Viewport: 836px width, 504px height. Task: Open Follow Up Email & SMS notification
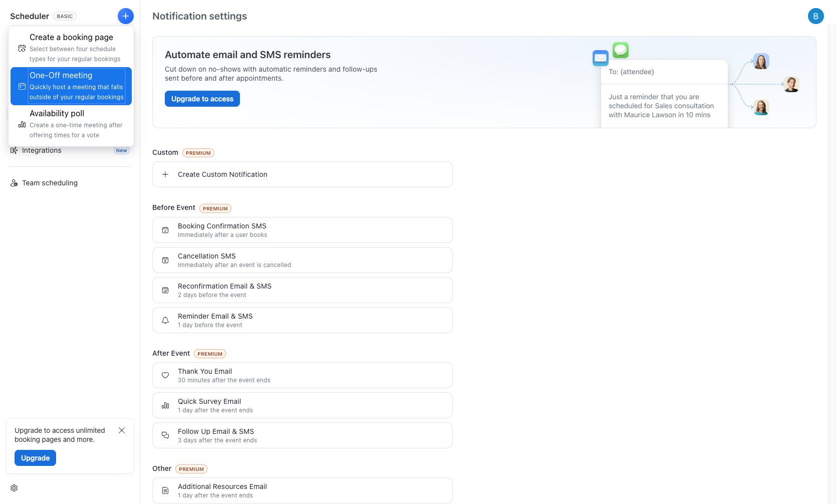point(303,435)
